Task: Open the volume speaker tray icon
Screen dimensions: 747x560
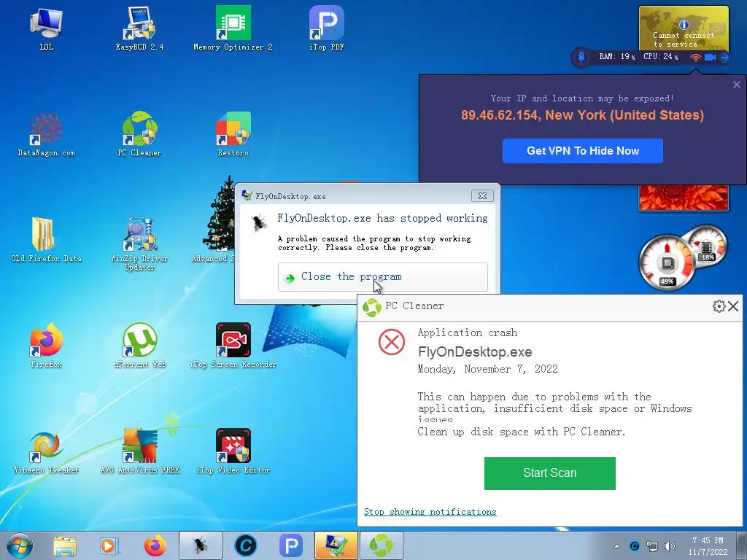Action: (x=670, y=547)
